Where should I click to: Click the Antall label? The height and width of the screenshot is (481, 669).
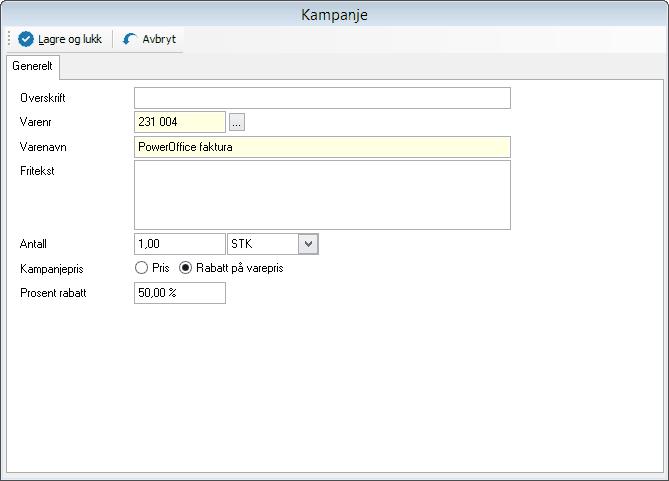(x=33, y=244)
